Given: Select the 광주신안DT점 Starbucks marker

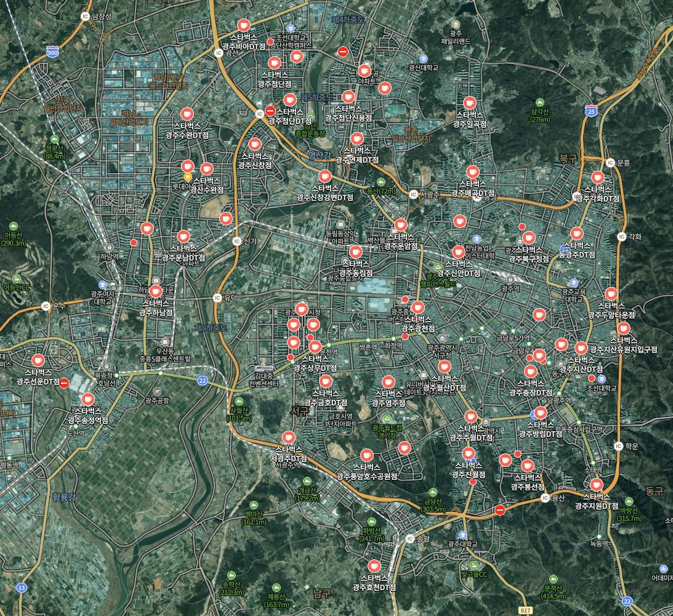Looking at the screenshot, I should pos(458,251).
